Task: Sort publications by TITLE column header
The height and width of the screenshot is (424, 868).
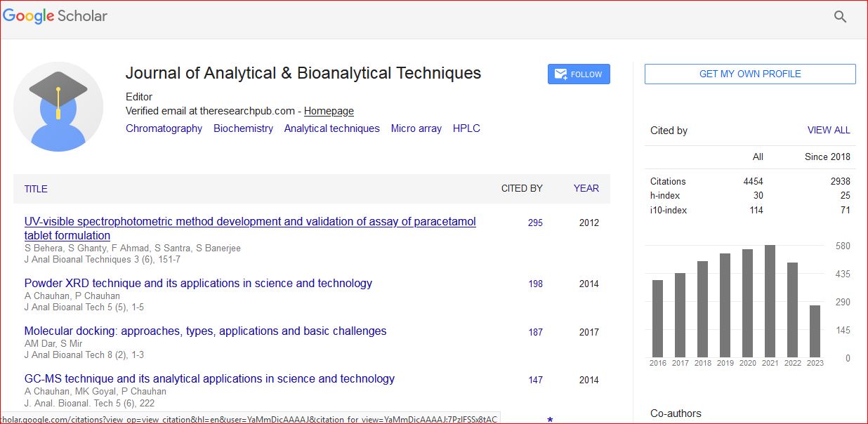Action: click(36, 189)
